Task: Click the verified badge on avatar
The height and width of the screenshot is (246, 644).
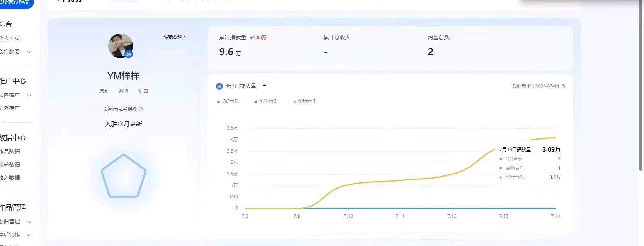Action: pyautogui.click(x=129, y=54)
